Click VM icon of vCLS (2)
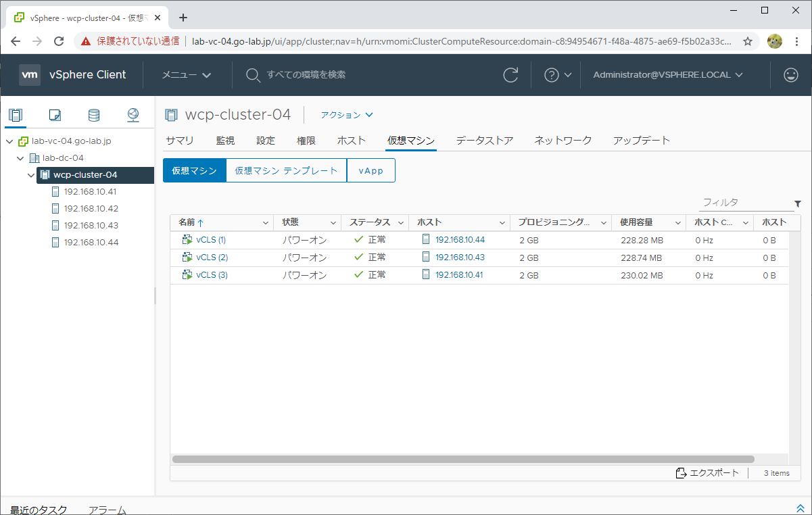 point(187,257)
